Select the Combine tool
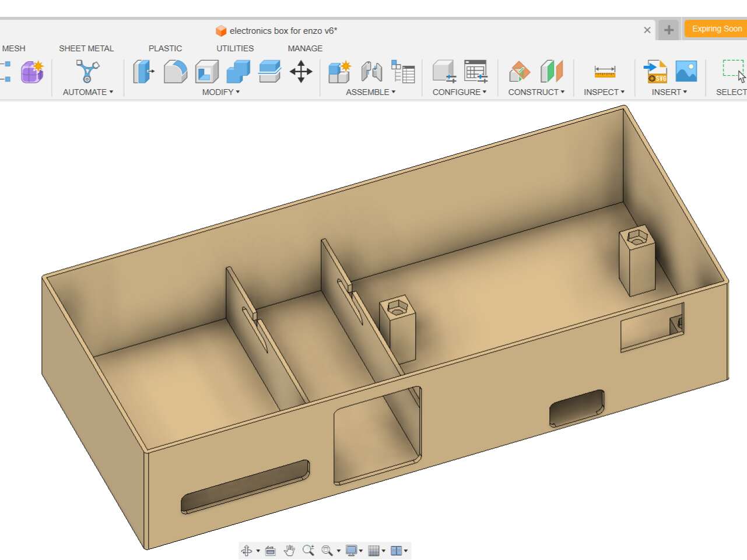The image size is (747, 560). coord(238,72)
